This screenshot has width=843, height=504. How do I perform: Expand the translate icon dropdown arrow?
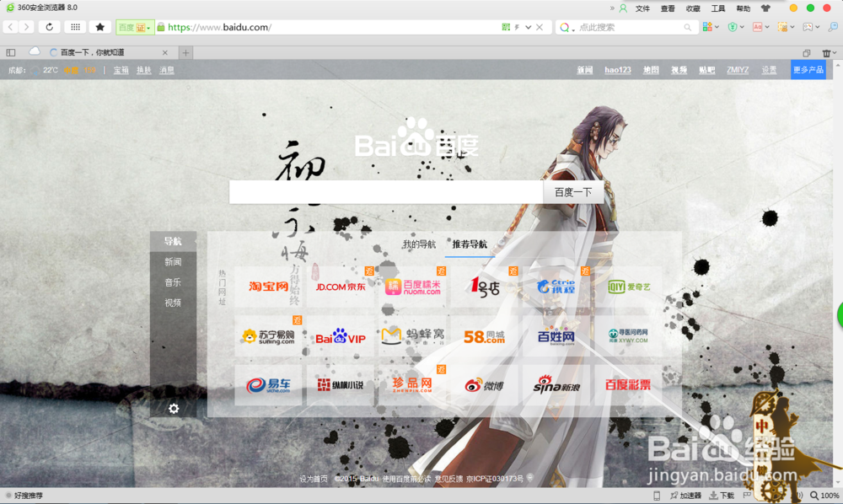767,27
